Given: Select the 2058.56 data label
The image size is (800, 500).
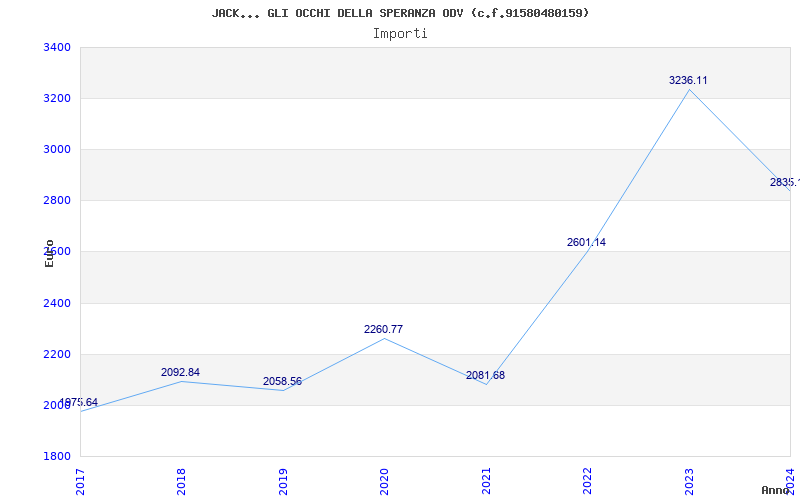Looking at the screenshot, I should 282,381.
